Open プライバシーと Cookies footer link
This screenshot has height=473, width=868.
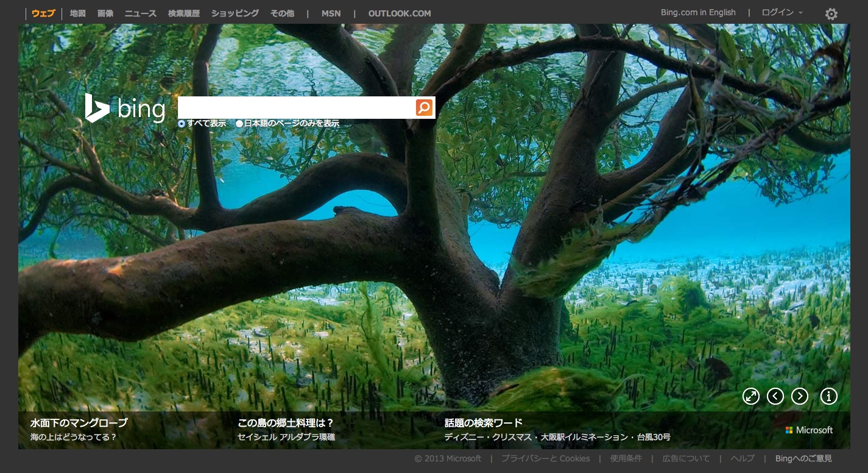(545, 458)
